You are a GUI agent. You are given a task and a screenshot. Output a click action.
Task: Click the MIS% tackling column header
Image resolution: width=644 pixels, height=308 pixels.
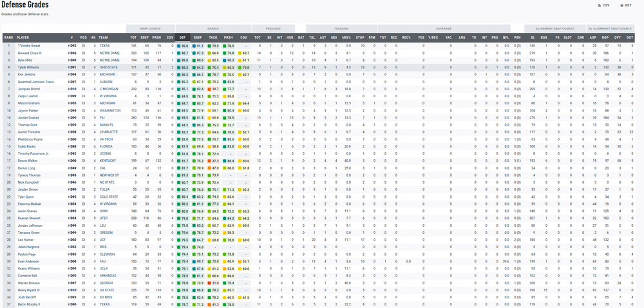(346, 38)
